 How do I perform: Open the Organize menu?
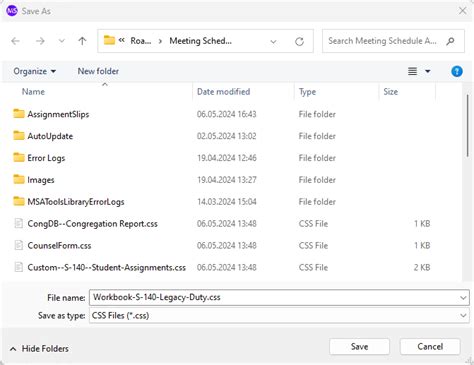(x=34, y=71)
